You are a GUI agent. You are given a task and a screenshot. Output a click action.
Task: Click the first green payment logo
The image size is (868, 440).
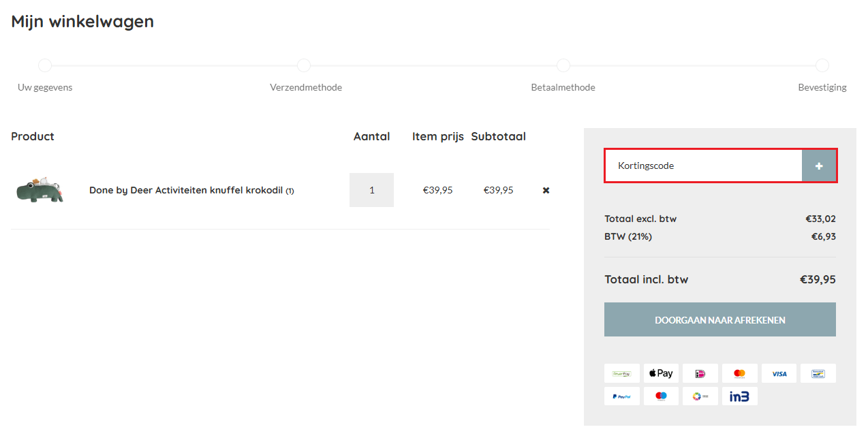tap(621, 373)
